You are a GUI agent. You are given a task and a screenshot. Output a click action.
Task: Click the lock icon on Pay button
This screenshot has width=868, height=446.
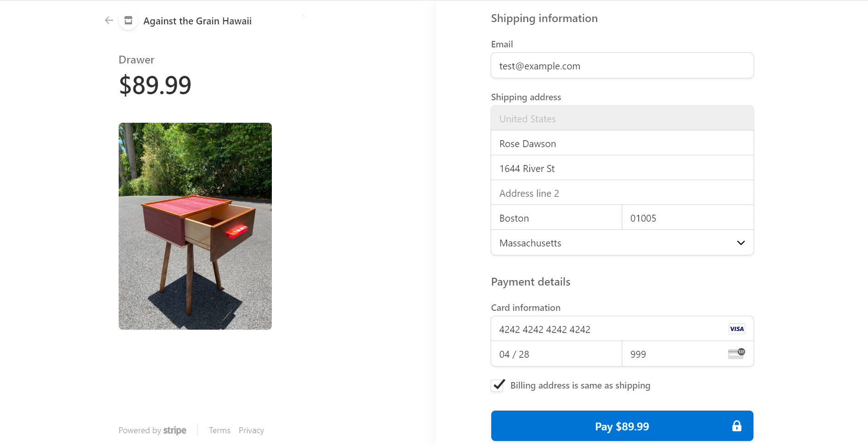click(736, 426)
